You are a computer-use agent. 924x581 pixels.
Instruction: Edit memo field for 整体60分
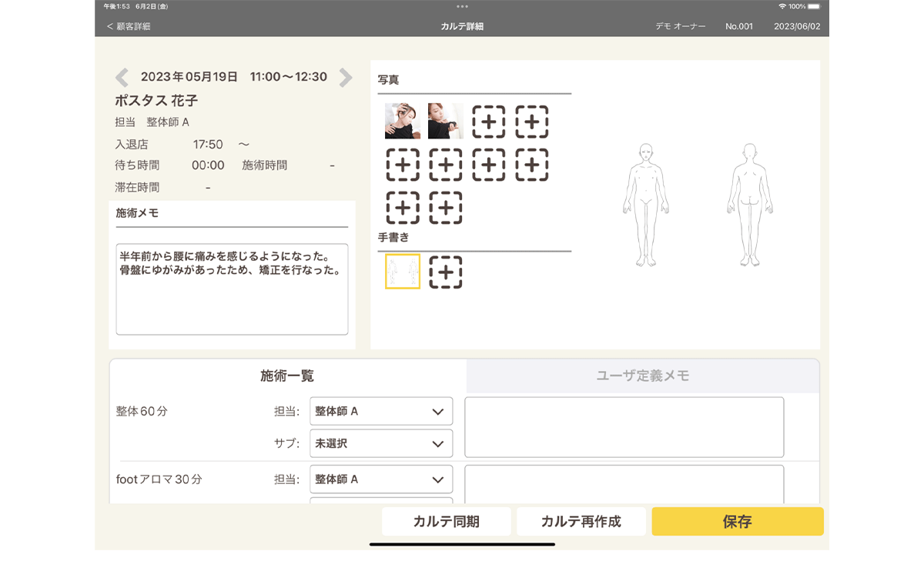[624, 427]
